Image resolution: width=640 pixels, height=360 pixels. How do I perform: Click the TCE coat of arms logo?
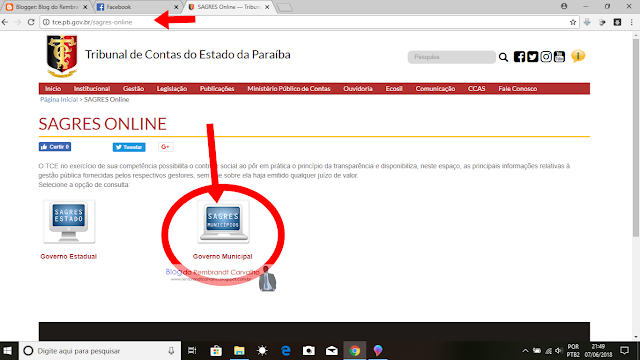[x=62, y=56]
